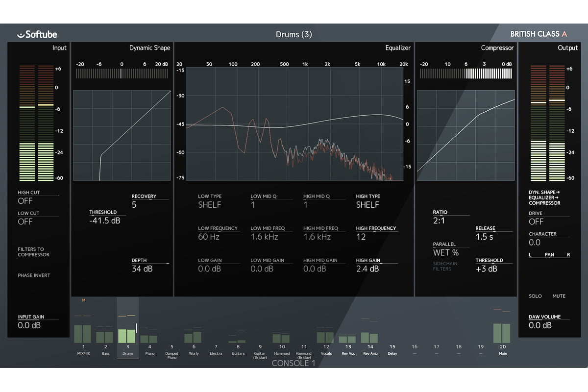Edit the Parallel WET % value
This screenshot has height=392, width=588.
coord(446,253)
